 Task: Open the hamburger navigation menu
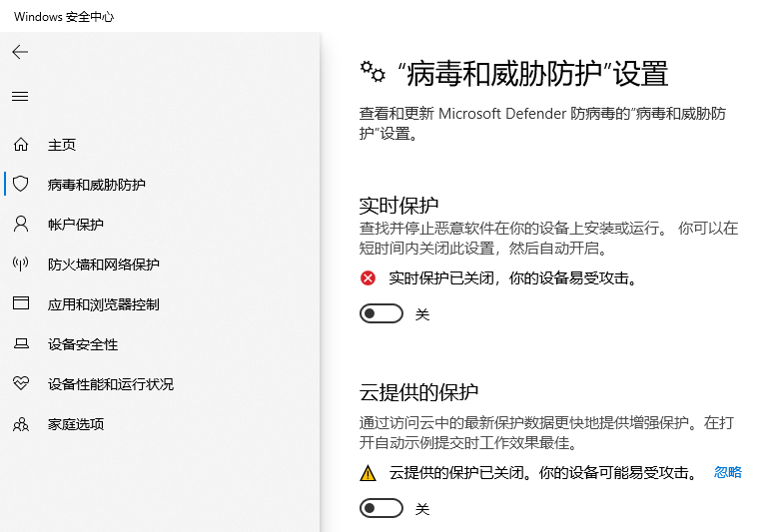(x=20, y=96)
